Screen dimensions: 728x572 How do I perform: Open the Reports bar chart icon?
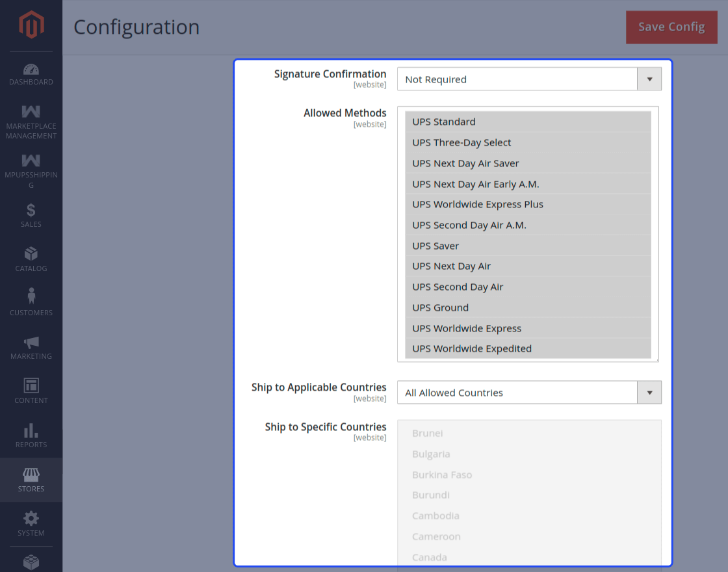[x=31, y=430]
